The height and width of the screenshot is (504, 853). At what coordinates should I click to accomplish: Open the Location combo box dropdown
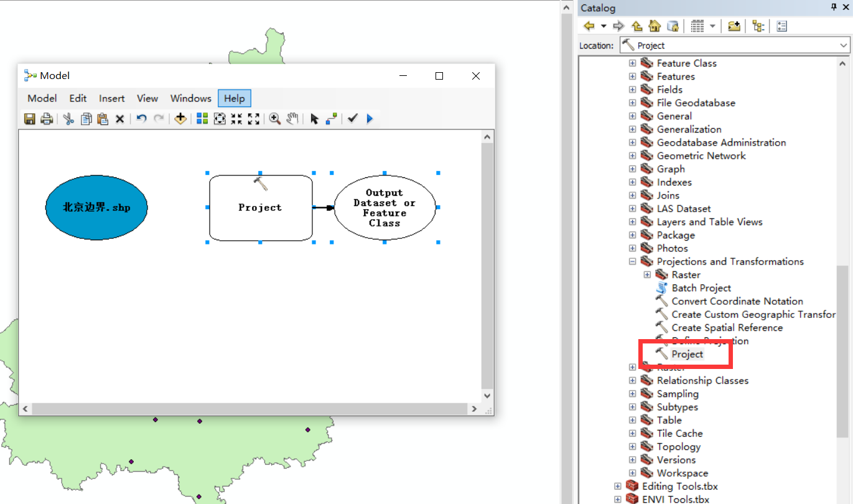click(843, 45)
